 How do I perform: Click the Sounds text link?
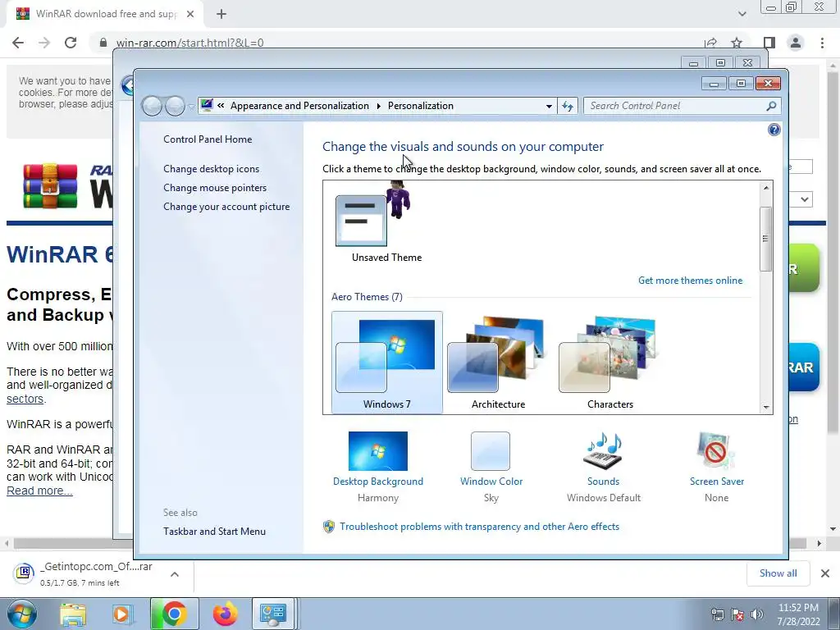[603, 481]
